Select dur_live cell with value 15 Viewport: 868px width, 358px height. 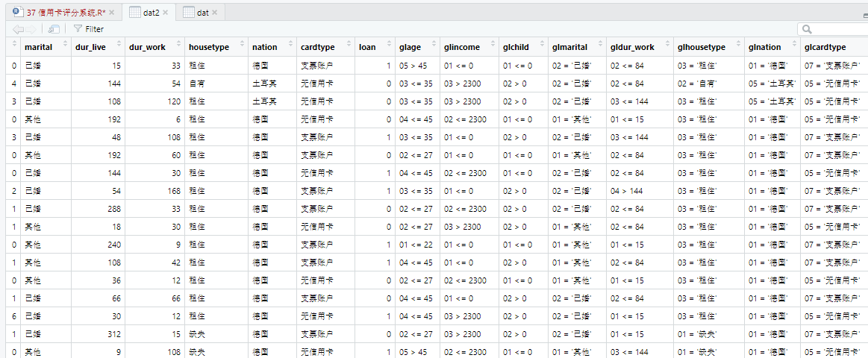pyautogui.click(x=99, y=66)
